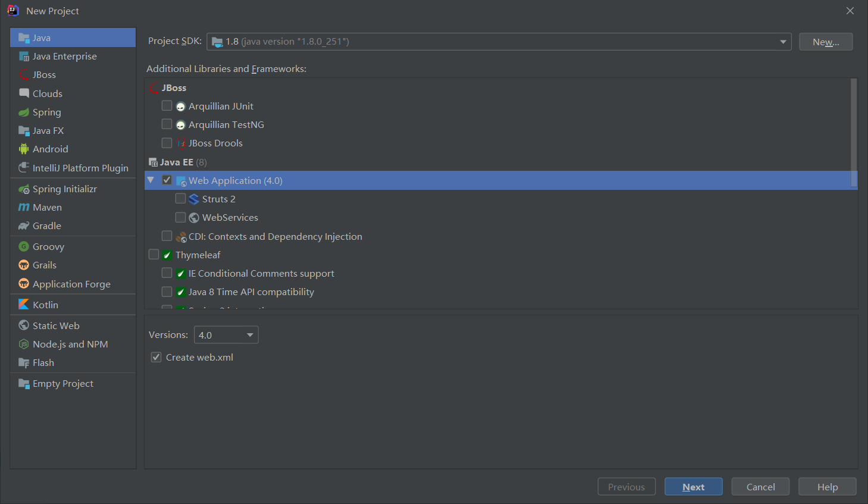
Task: Click the CDI framework icon
Action: click(181, 237)
